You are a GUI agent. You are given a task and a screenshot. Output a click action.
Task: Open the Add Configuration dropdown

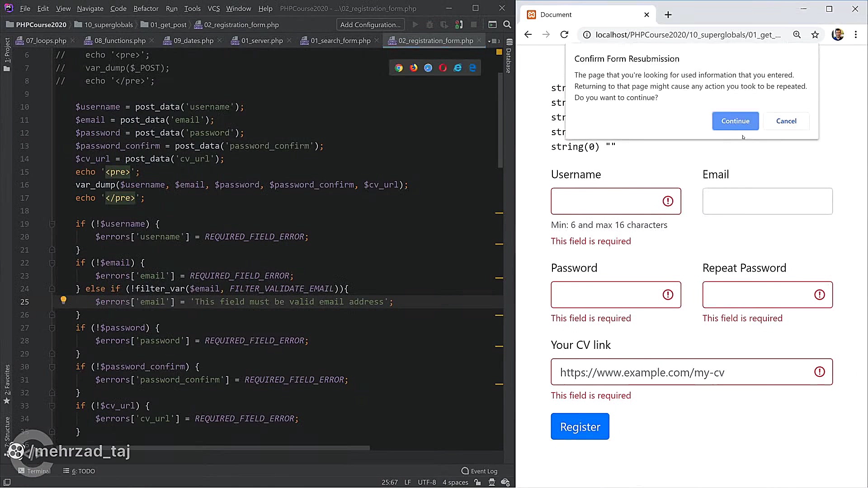[x=370, y=24]
